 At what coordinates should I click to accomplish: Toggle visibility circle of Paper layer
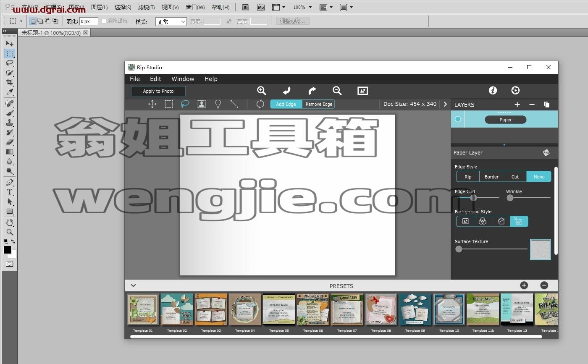tap(458, 119)
